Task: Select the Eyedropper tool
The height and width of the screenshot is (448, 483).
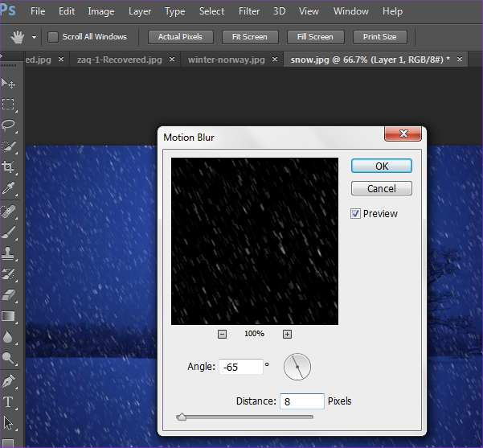Action: [x=9, y=189]
